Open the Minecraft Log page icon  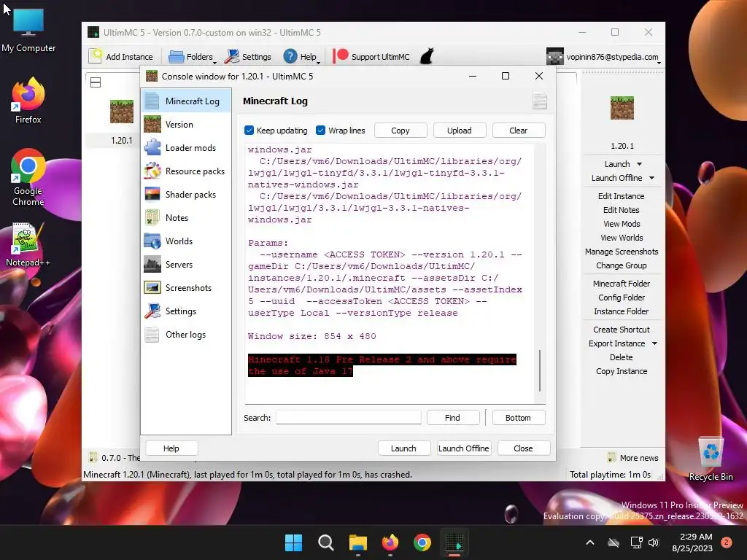[152, 101]
